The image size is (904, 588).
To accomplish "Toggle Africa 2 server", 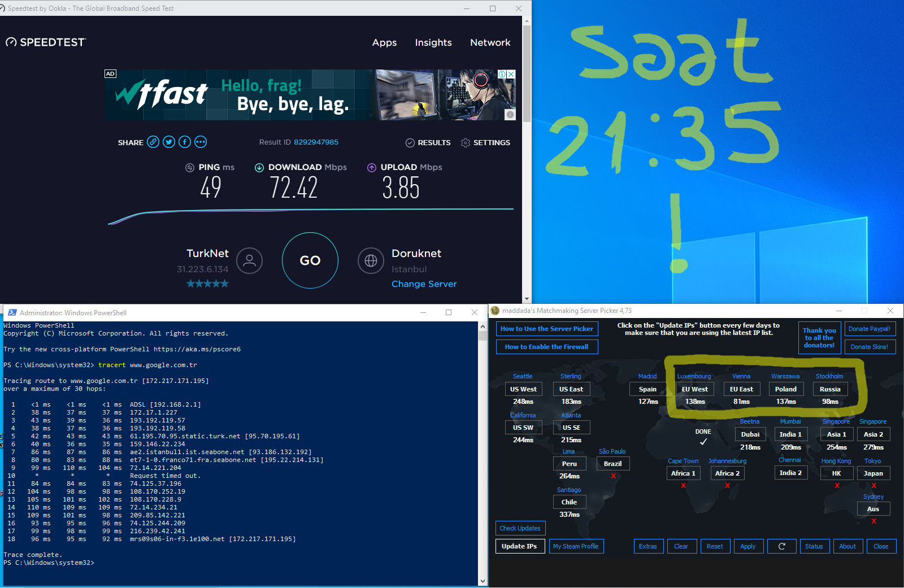I will pos(728,473).
